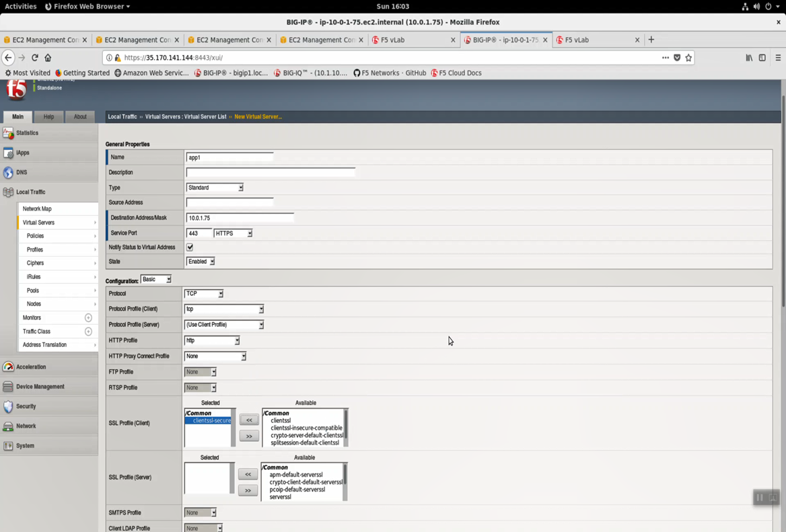Open Firefox Web Browser app menu
This screenshot has height=532, width=786.
87,7
